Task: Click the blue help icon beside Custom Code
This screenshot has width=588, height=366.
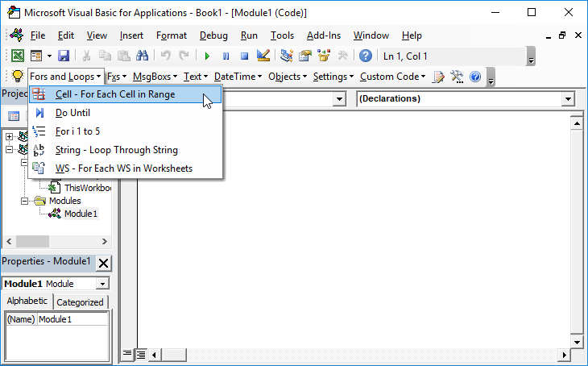Action: click(x=475, y=77)
